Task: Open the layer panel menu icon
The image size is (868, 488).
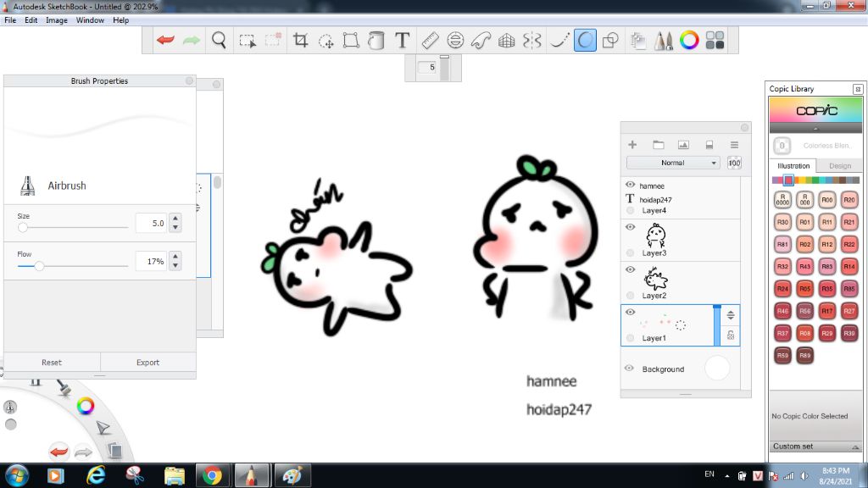Action: [735, 145]
